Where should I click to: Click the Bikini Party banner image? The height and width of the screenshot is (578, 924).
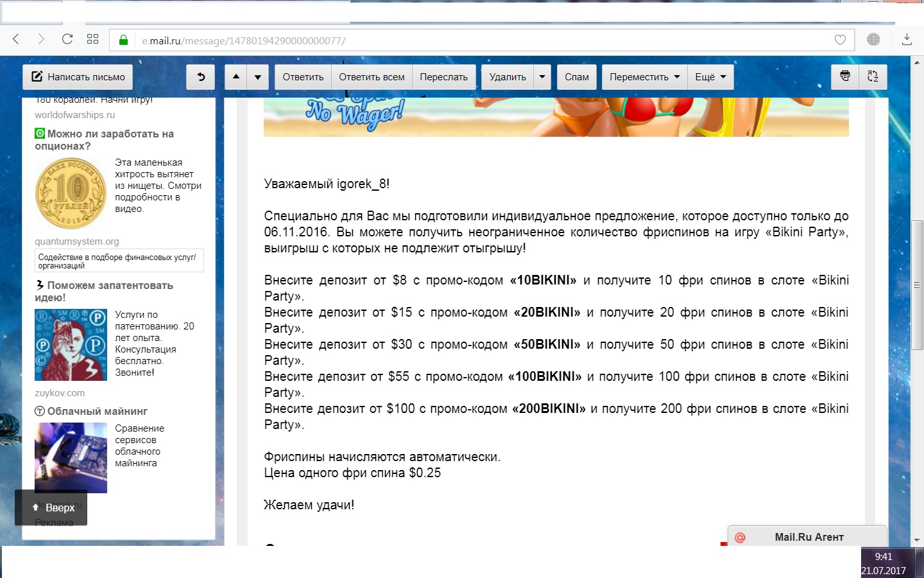point(556,117)
